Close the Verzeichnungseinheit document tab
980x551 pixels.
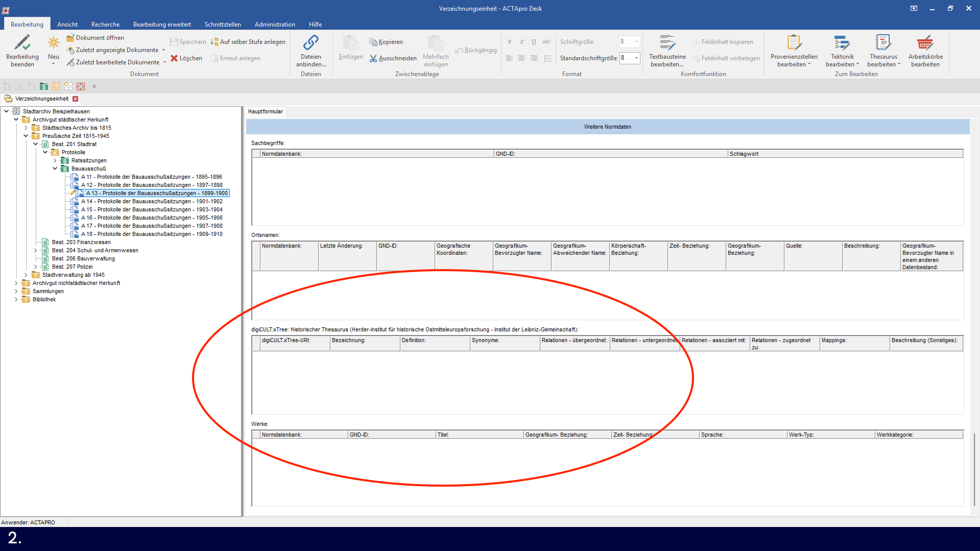coord(75,99)
